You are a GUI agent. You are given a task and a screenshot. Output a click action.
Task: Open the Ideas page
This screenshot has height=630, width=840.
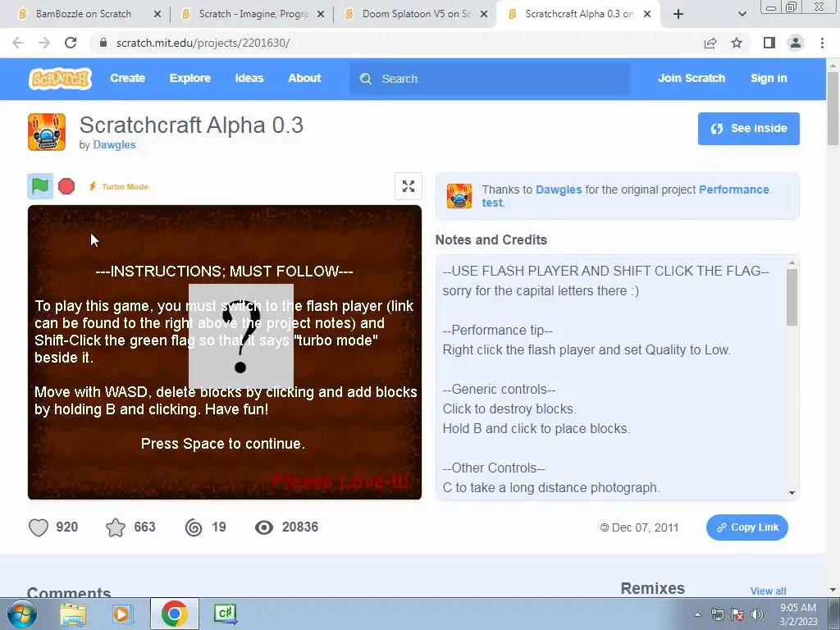point(249,78)
